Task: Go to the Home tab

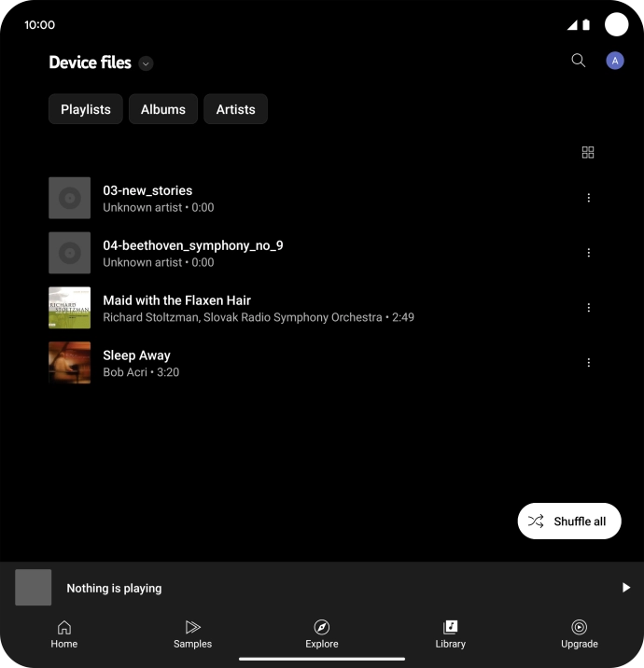Action: (x=64, y=634)
